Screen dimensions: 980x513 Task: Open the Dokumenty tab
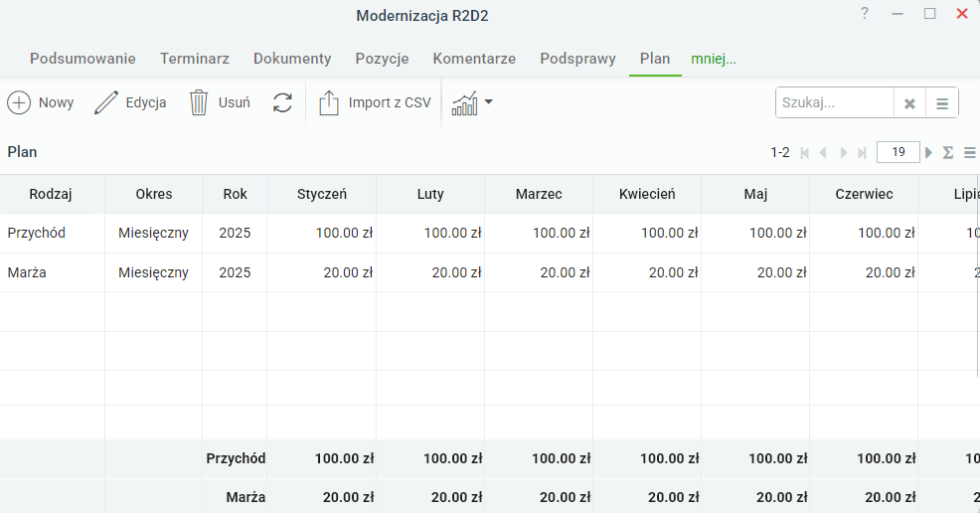tap(292, 59)
